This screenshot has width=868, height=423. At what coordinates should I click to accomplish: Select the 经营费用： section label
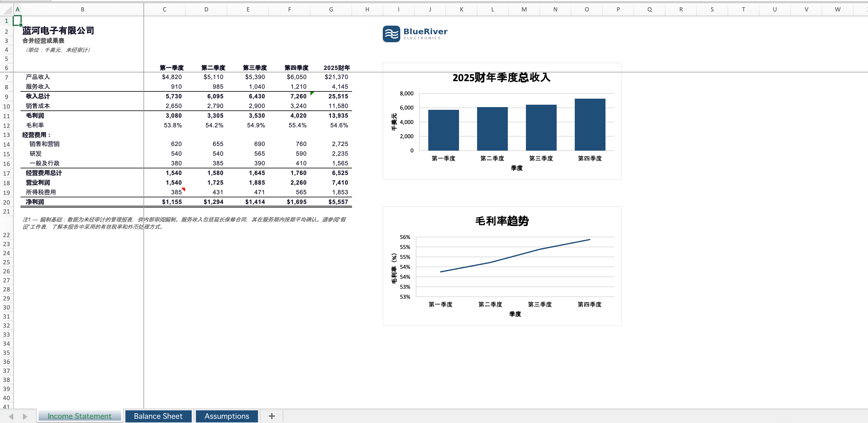[36, 135]
